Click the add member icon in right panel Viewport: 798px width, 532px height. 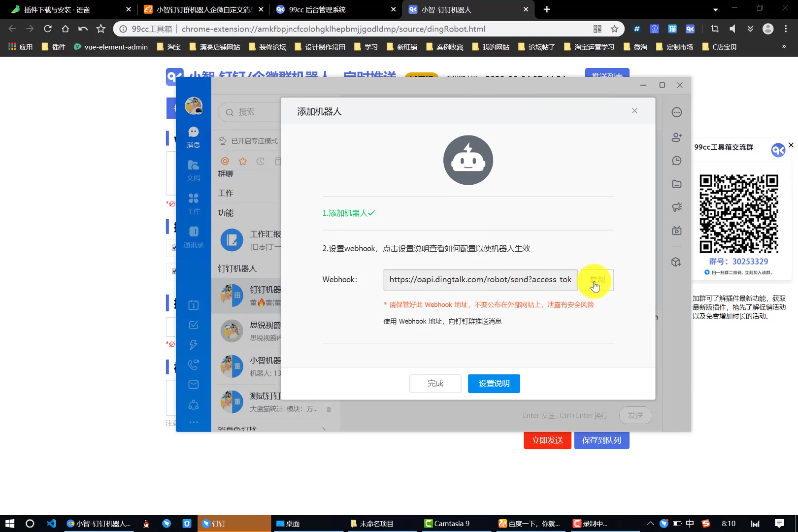pyautogui.click(x=677, y=137)
